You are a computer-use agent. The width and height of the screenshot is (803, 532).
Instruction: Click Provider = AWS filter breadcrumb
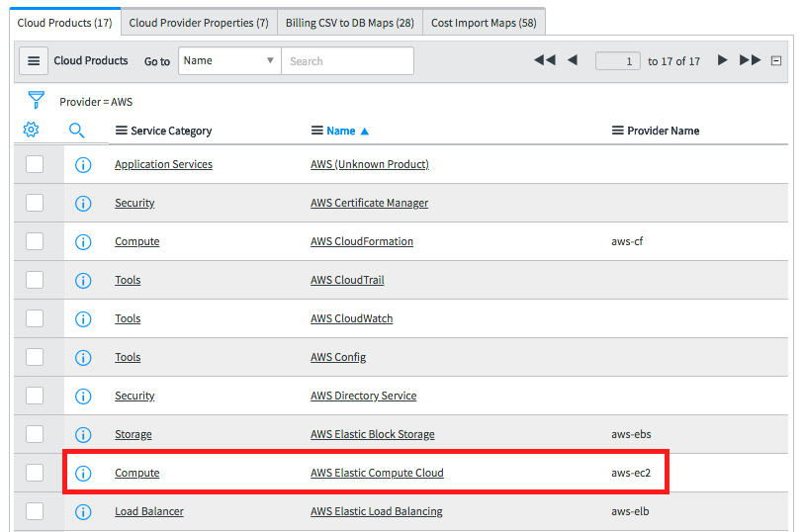96,102
